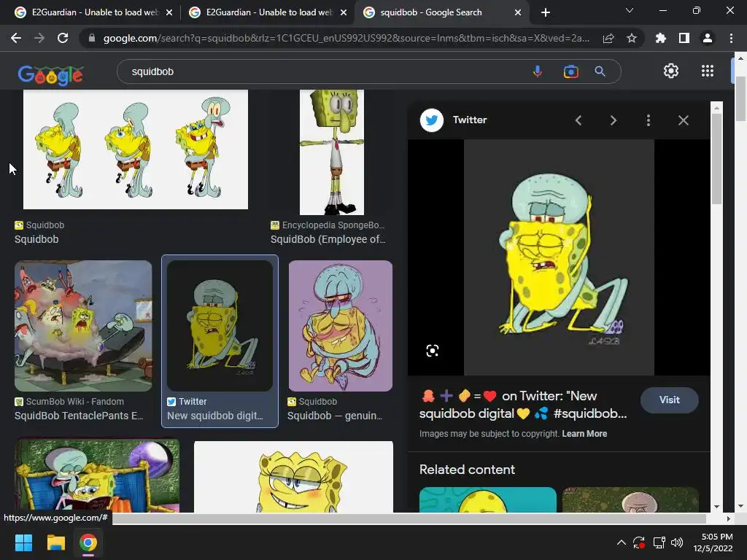Image resolution: width=747 pixels, height=560 pixels.
Task: Toggle the Chrome side panel icon
Action: 684,38
